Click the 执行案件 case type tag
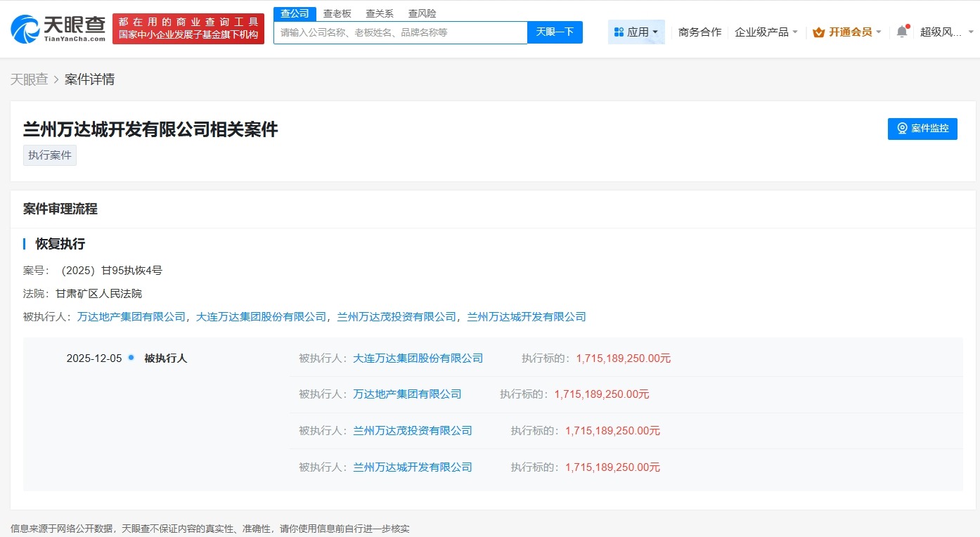The width and height of the screenshot is (980, 537). pos(49,155)
